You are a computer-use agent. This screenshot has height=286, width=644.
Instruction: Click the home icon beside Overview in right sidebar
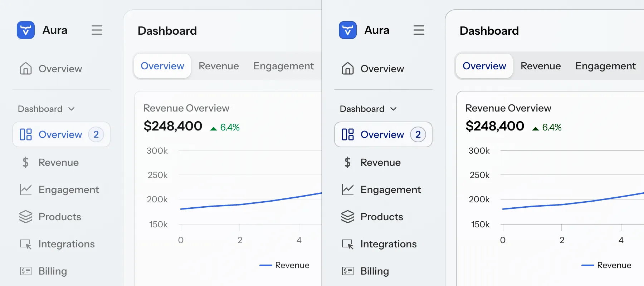[x=348, y=68]
